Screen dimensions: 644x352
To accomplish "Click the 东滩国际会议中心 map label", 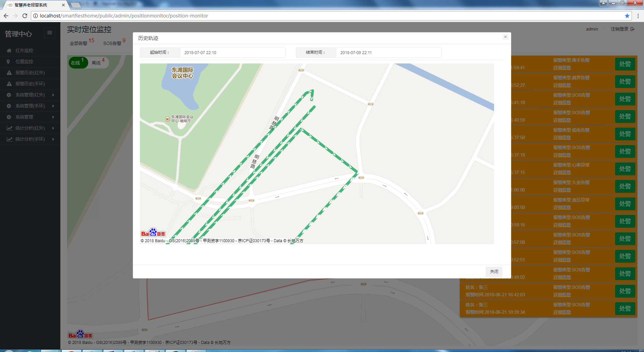I will coord(182,73).
